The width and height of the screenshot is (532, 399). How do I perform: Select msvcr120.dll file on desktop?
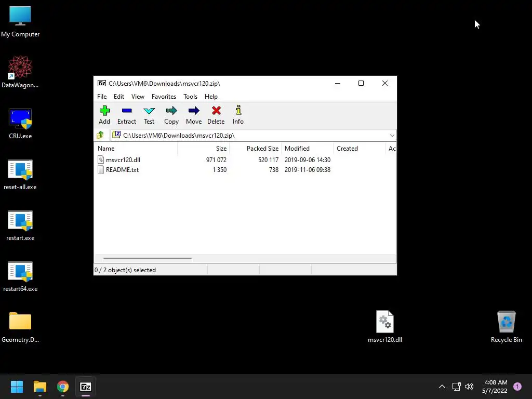(385, 326)
